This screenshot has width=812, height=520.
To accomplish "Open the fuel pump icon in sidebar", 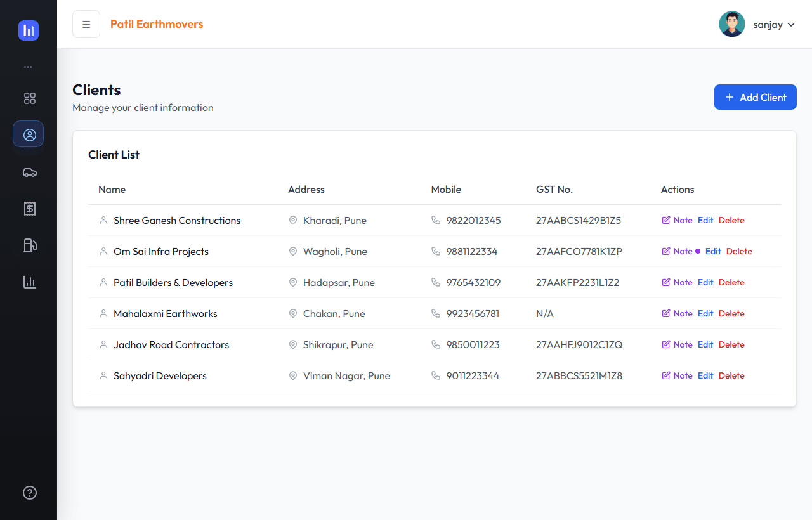I will point(30,245).
